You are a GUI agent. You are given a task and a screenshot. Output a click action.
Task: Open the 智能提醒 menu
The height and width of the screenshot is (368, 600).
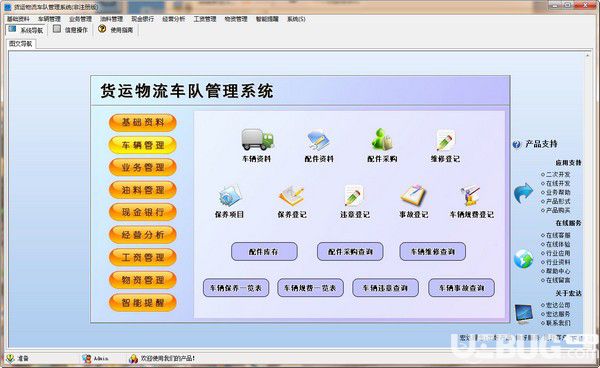coord(267,19)
